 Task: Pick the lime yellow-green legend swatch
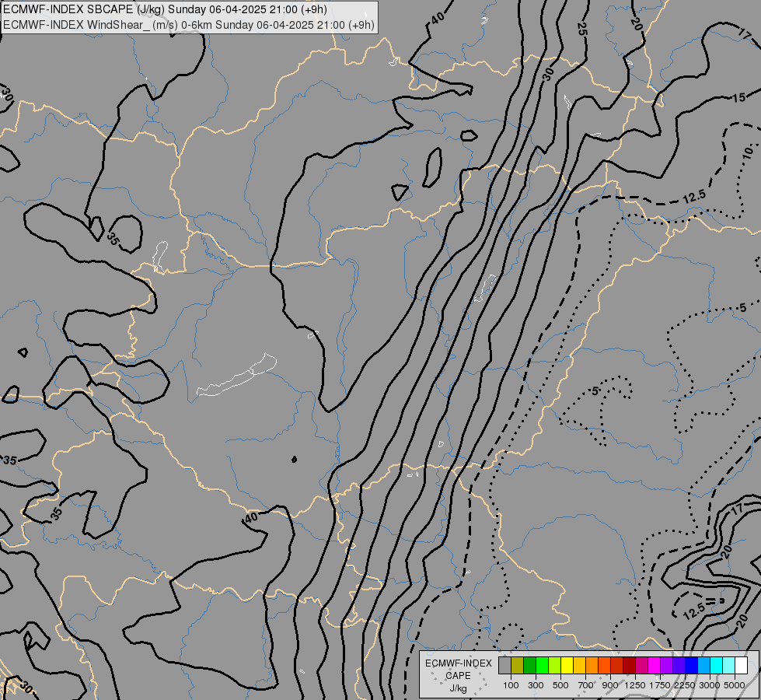[555, 665]
